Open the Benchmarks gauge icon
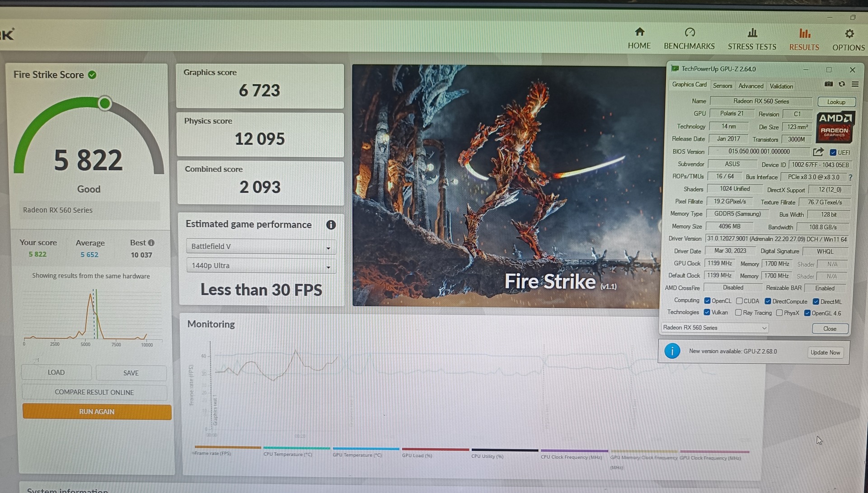Screen dimensions: 868x493 (x=690, y=33)
